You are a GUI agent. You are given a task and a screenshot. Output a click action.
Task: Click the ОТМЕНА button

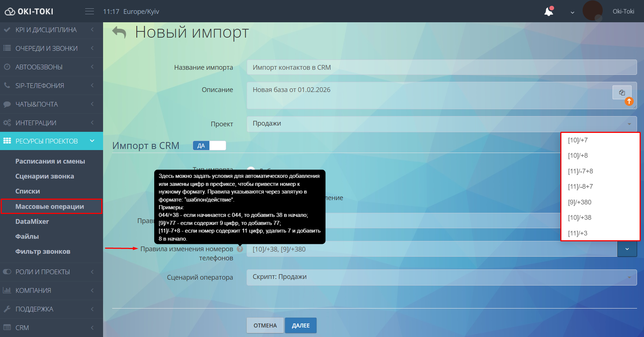(265, 325)
